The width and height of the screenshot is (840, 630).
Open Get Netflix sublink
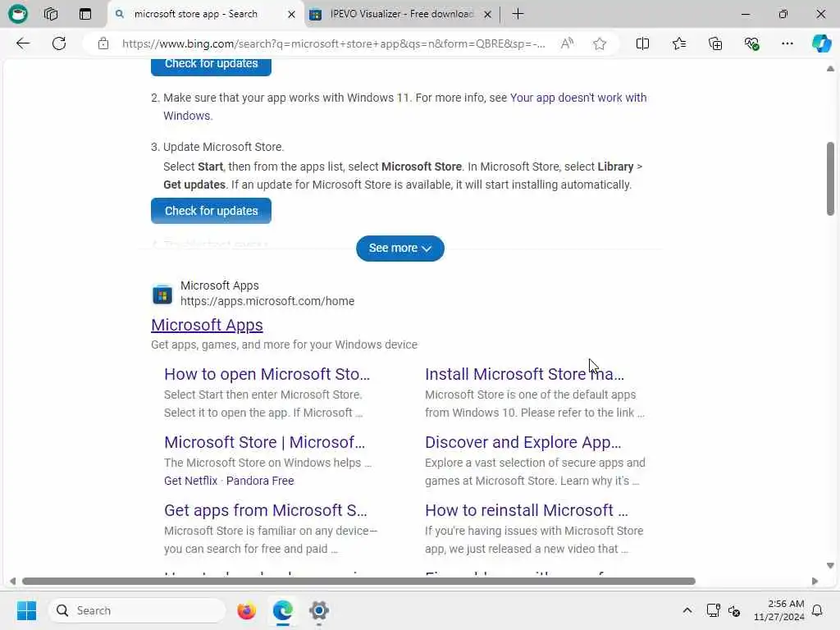190,481
